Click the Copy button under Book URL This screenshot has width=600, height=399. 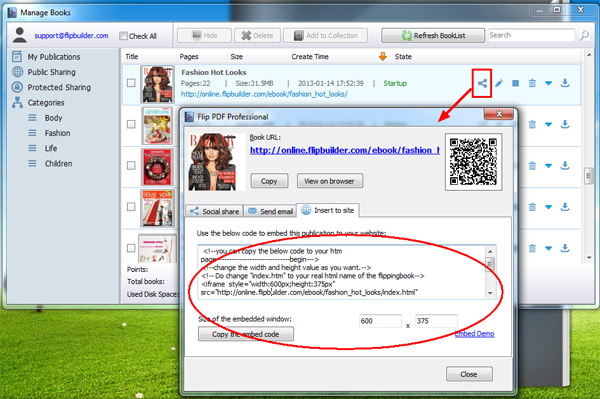(x=269, y=181)
